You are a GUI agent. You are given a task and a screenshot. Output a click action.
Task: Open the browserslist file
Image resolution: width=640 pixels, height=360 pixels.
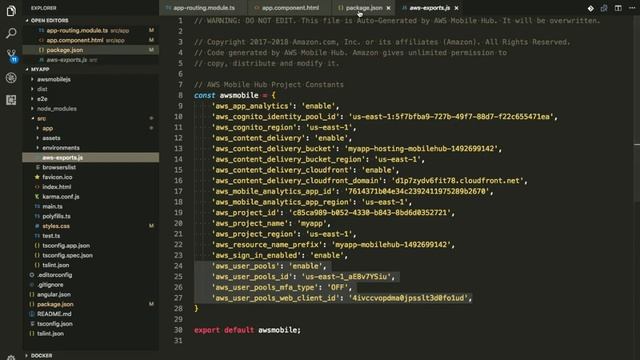[x=91, y=167]
